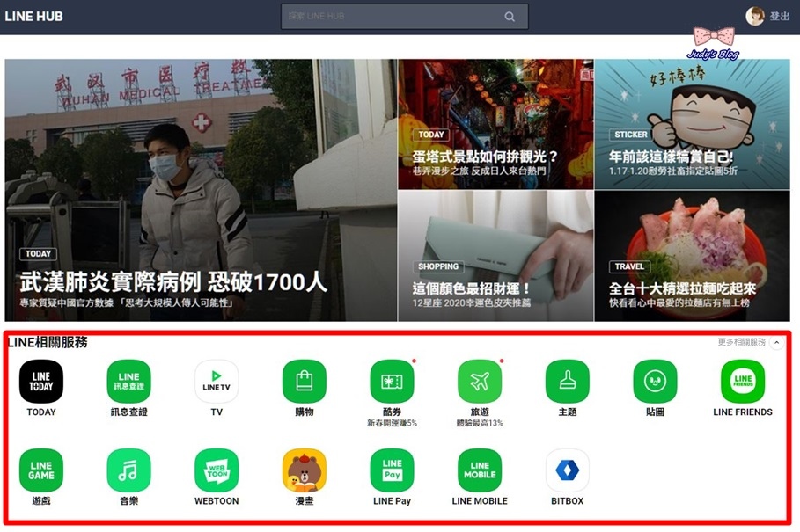Click the search magnifier icon
Screen dimensions: 800x532
coord(510,17)
